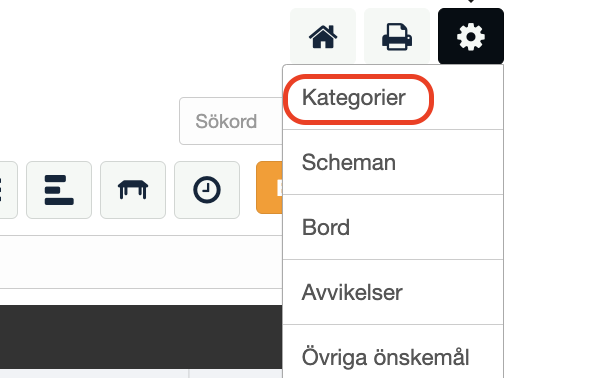Image resolution: width=612 pixels, height=378 pixels.
Task: Go to the home page icon
Action: [x=323, y=36]
